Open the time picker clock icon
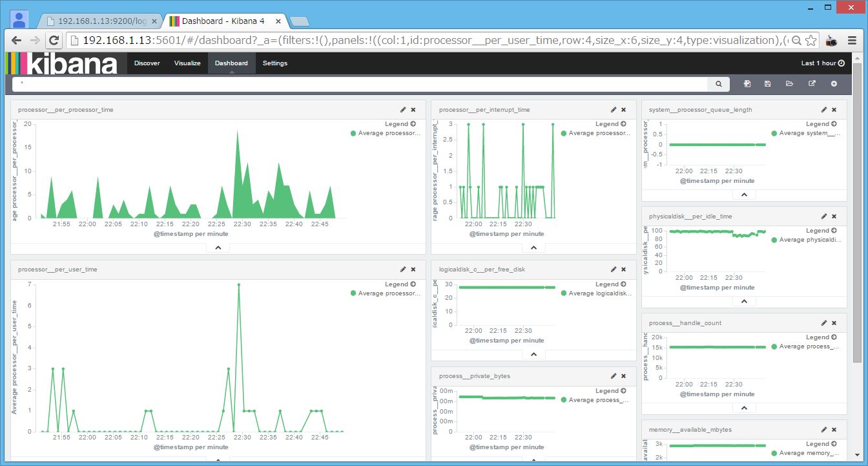Viewport: 868px width, 466px height. coord(843,63)
